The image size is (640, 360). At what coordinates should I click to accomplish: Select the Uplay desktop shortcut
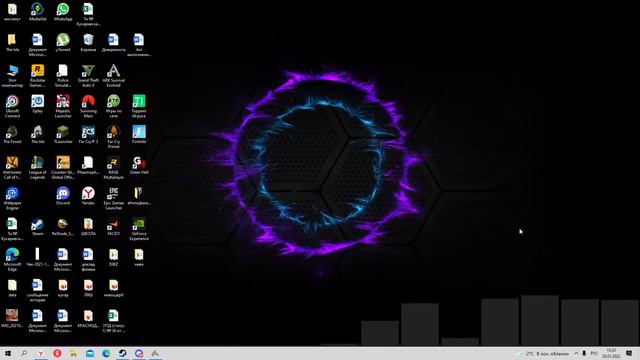(38, 104)
